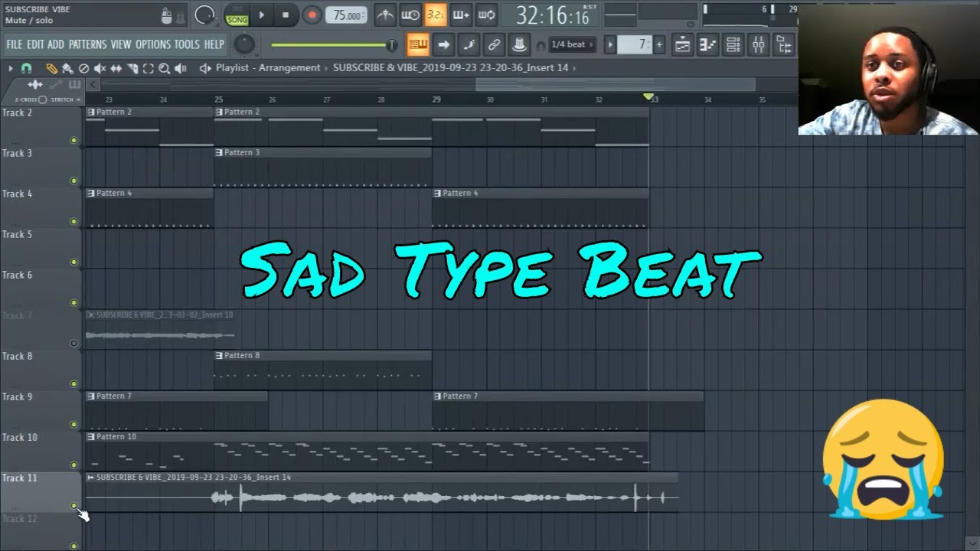Image resolution: width=980 pixels, height=551 pixels.
Task: Select the Delete tool
Action: (x=84, y=68)
